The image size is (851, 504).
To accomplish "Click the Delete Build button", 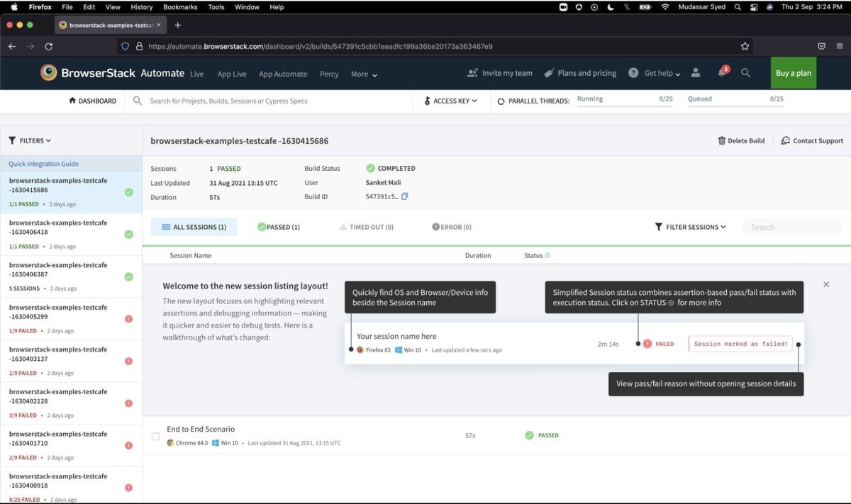I will [741, 140].
